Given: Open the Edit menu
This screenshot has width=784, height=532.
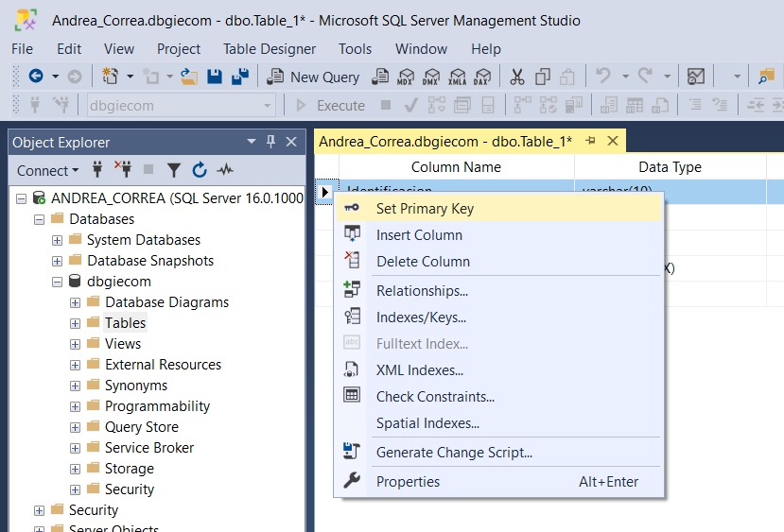Looking at the screenshot, I should 69,49.
